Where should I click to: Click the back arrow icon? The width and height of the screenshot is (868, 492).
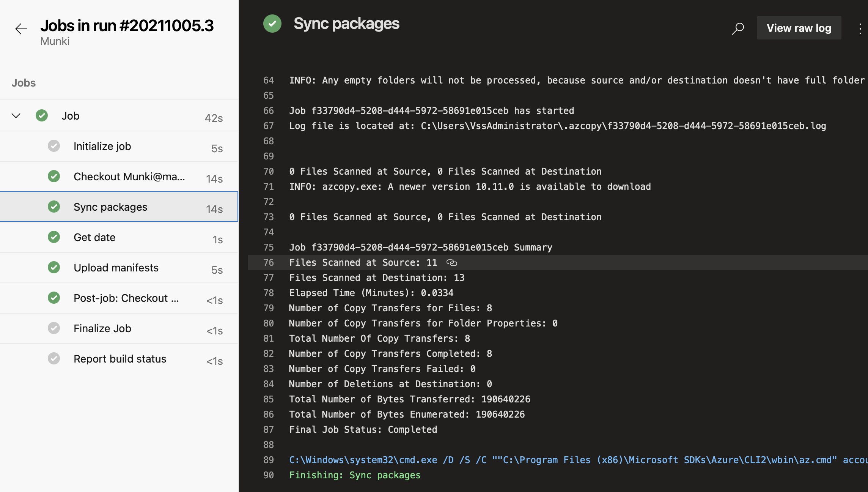point(21,29)
